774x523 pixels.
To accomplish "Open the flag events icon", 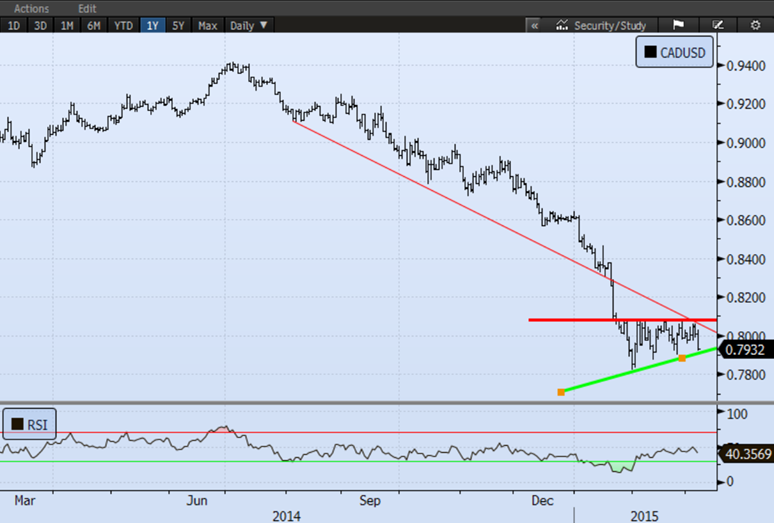I will pyautogui.click(x=678, y=25).
